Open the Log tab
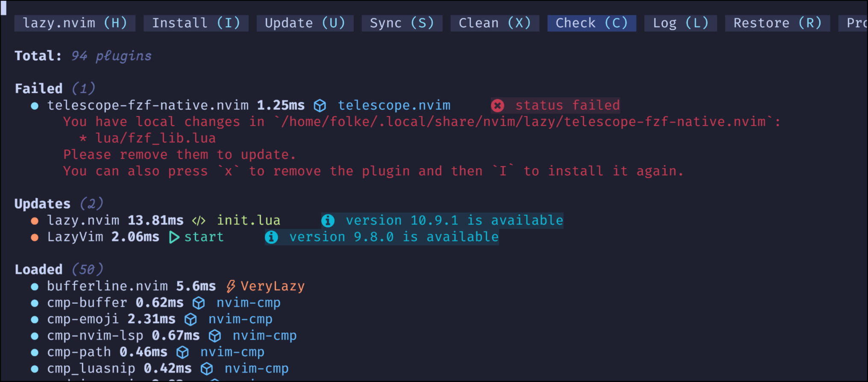Image resolution: width=868 pixels, height=382 pixels. click(x=680, y=23)
